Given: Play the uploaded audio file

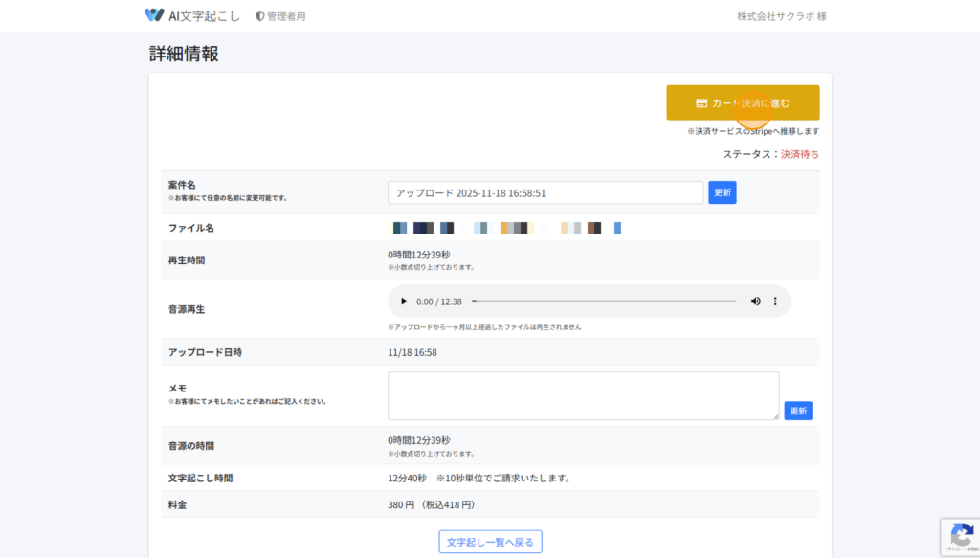Looking at the screenshot, I should [x=404, y=301].
